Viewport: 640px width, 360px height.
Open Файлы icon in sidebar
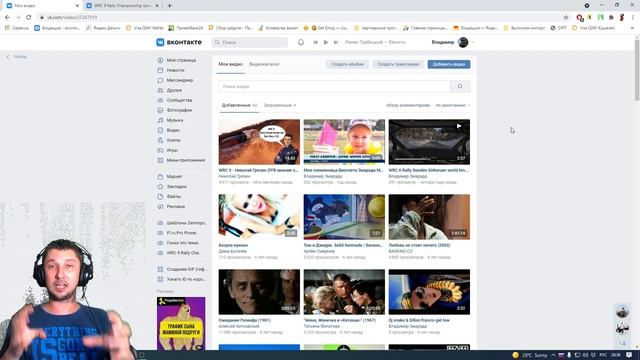point(160,196)
